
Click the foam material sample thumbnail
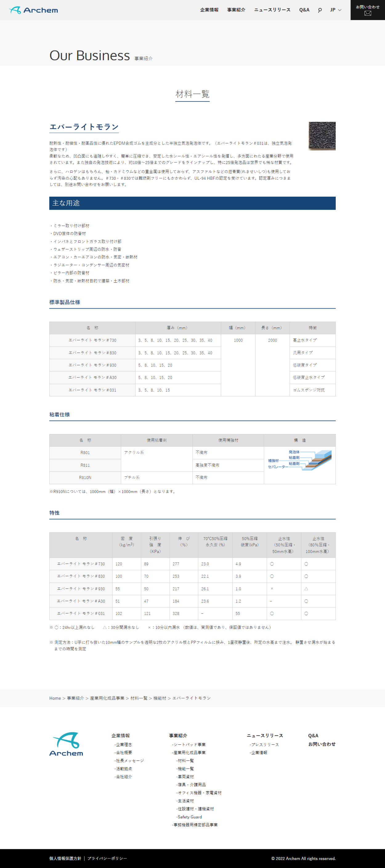pos(322,136)
